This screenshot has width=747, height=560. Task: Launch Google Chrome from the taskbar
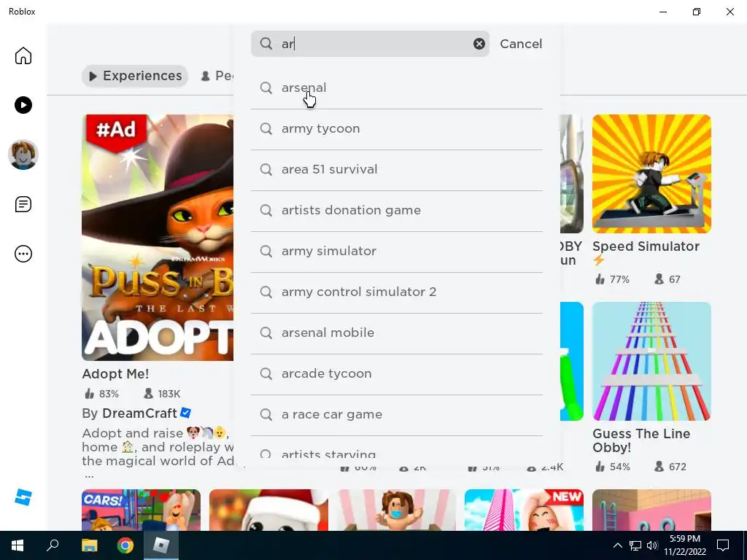[x=125, y=545]
